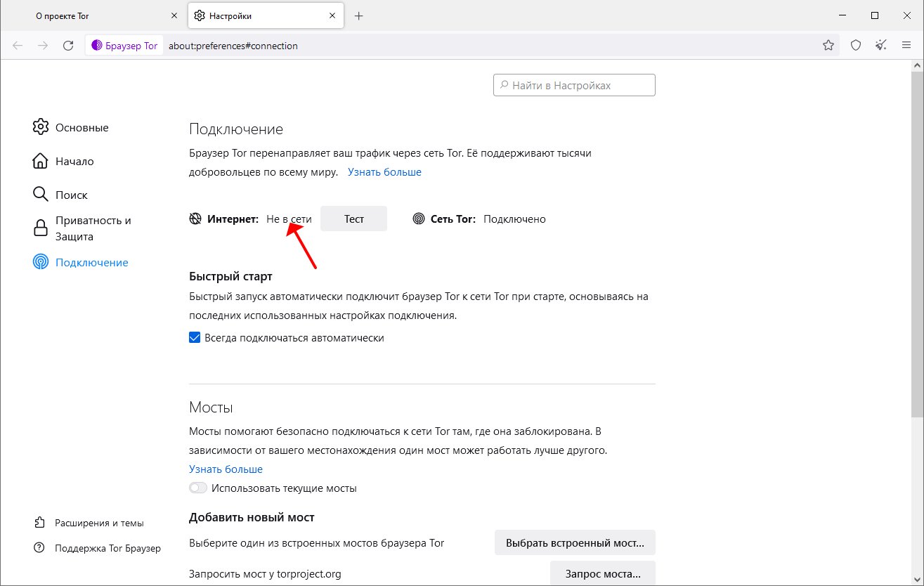This screenshot has width=924, height=586.
Task: Open a new tab with plus button
Action: pos(359,15)
